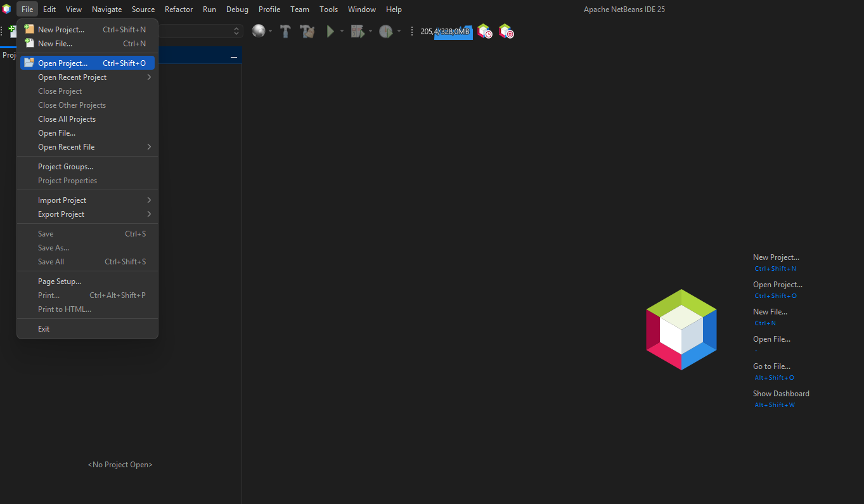Open the dropdown arrow next to Profile Project

coord(399,31)
